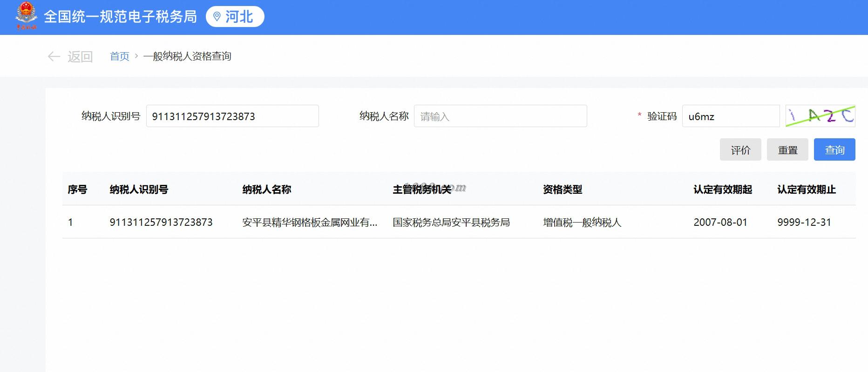Image resolution: width=868 pixels, height=372 pixels.
Task: Open the 河北 region selector
Action: pos(235,17)
